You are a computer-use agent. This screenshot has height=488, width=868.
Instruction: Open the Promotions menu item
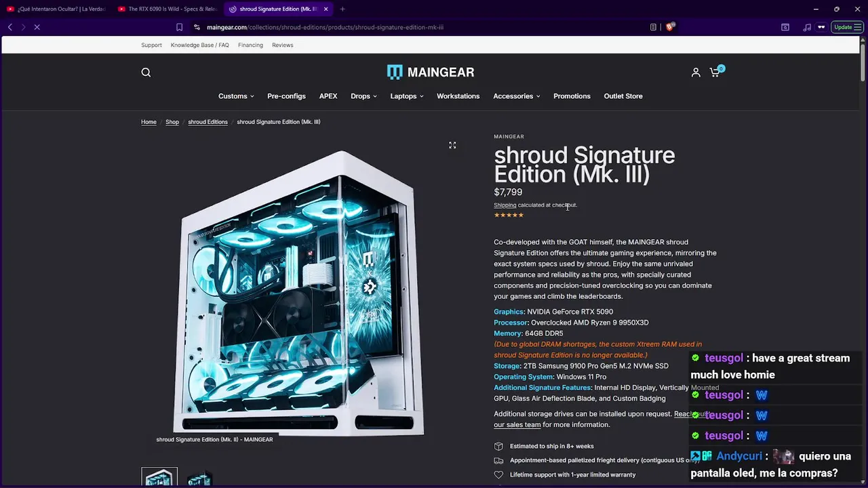pos(572,96)
